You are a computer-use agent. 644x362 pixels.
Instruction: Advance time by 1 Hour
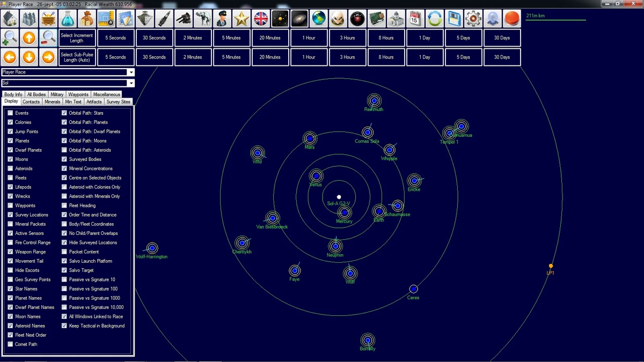coord(309,38)
